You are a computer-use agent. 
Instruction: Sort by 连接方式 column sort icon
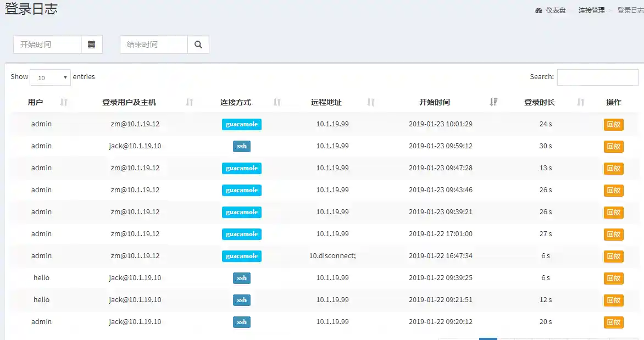click(277, 102)
